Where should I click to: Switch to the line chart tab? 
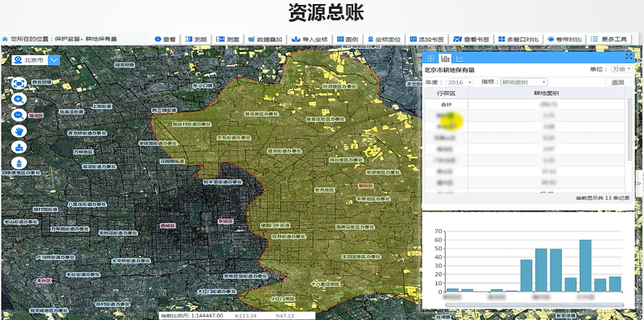(x=459, y=58)
